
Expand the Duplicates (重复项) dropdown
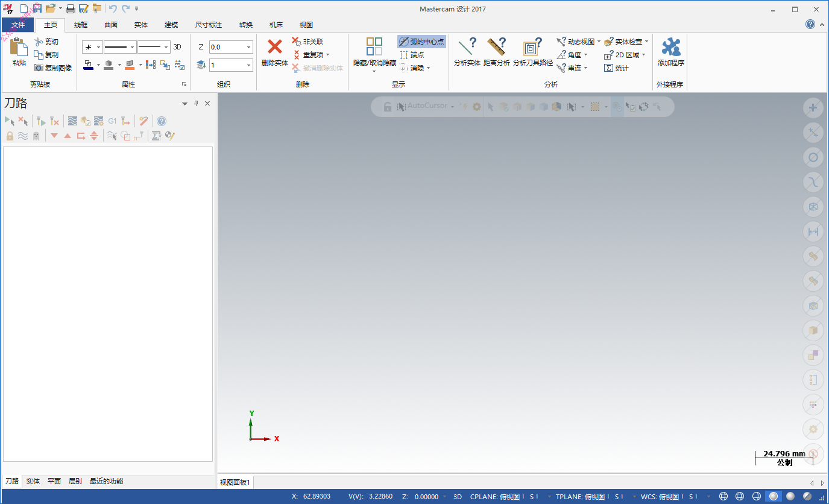tap(328, 55)
